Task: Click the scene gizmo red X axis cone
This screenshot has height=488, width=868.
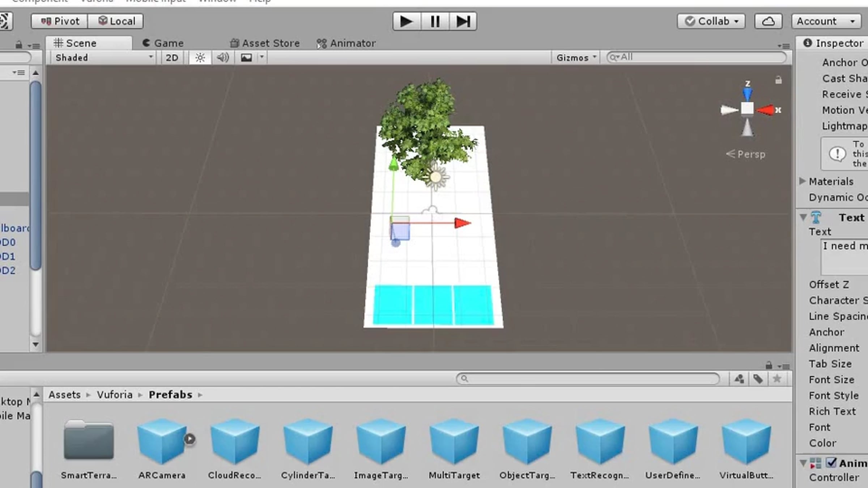Action: point(766,110)
